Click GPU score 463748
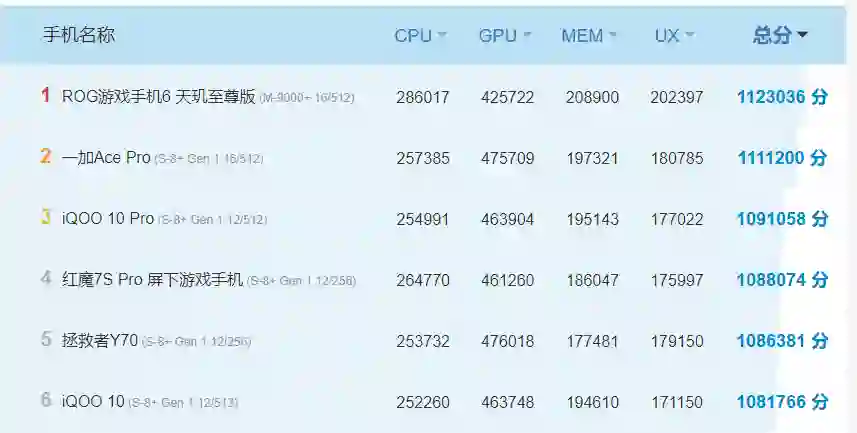The height and width of the screenshot is (433, 857). [x=508, y=402]
